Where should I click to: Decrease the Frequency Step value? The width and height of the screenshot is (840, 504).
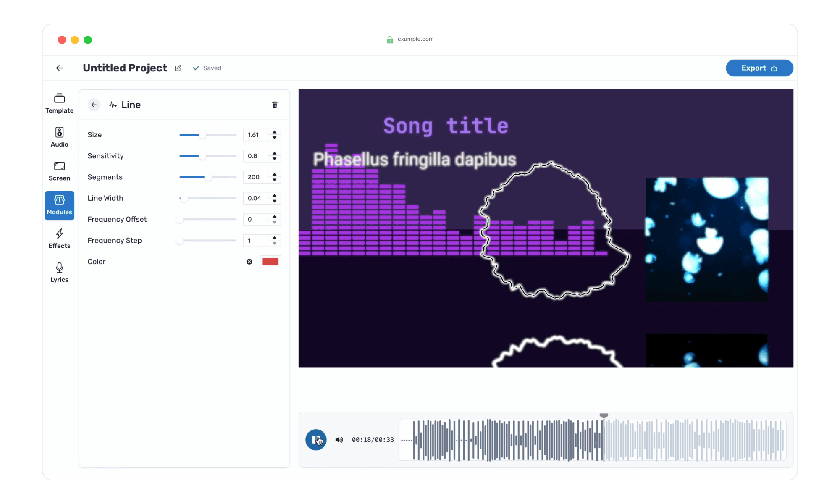click(273, 243)
